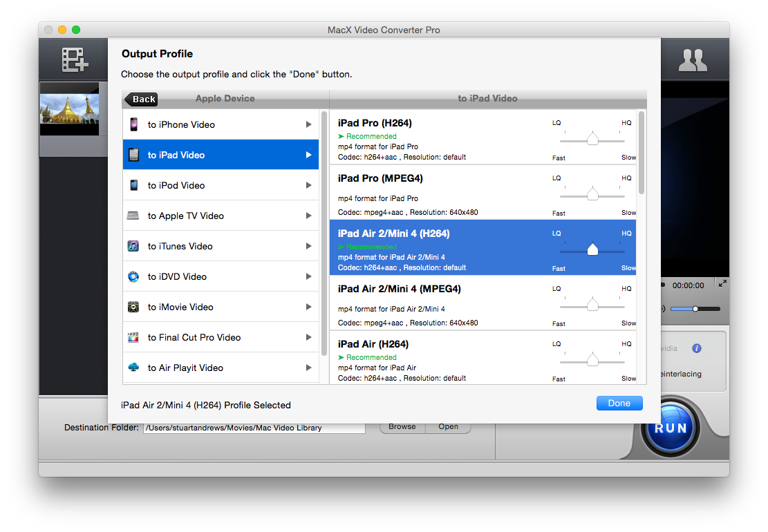Expand the to iTunes Video arrow

click(308, 246)
